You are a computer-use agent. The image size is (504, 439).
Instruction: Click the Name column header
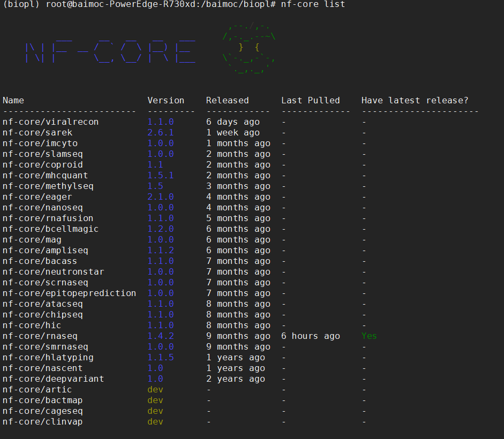pyautogui.click(x=13, y=100)
